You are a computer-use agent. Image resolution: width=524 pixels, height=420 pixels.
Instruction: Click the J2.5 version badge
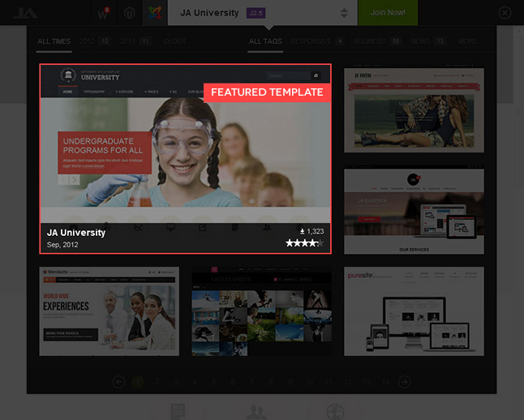point(256,13)
